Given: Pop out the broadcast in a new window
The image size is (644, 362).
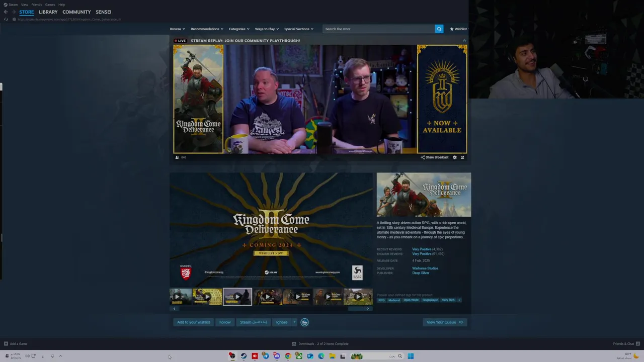Looking at the screenshot, I should click(x=462, y=157).
